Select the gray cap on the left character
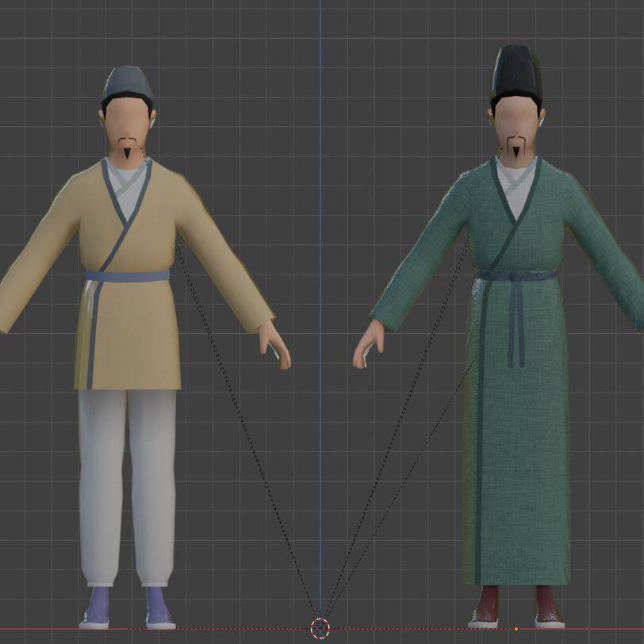This screenshot has height=644, width=644. 128,84
